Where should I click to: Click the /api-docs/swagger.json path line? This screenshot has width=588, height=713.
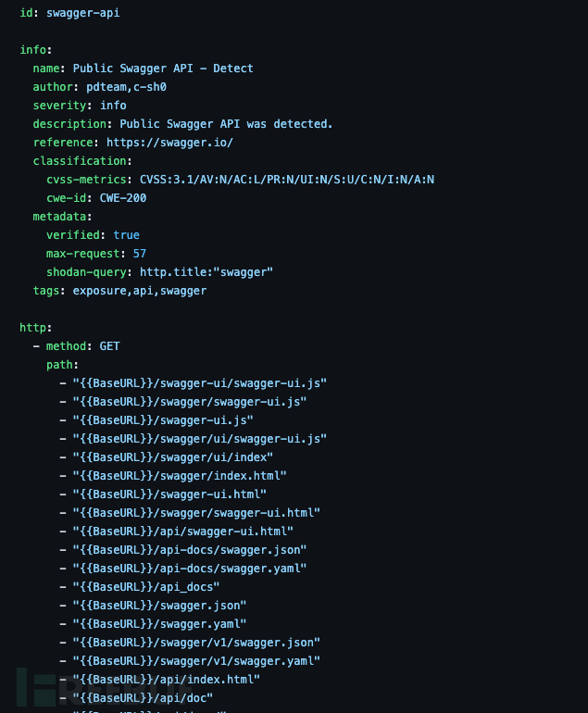pyautogui.click(x=190, y=550)
